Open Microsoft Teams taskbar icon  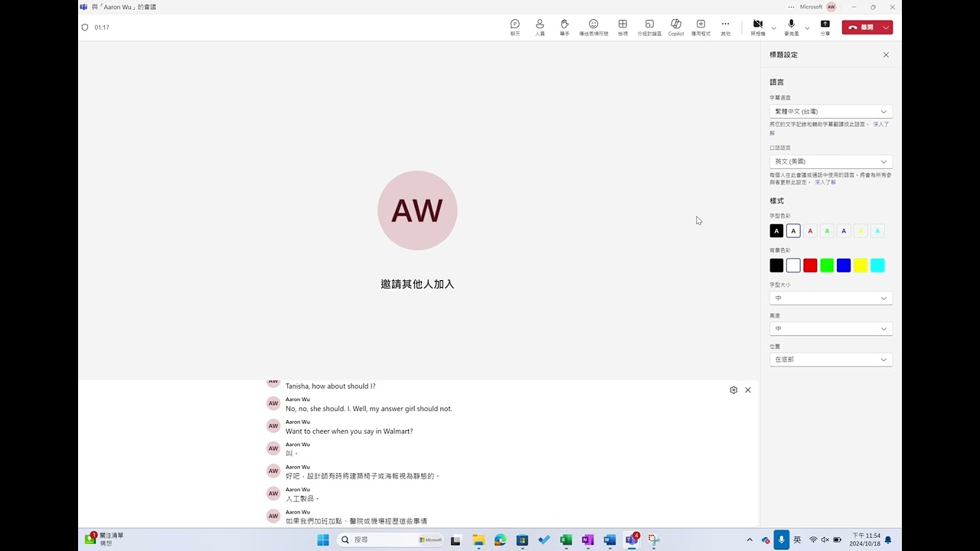[x=632, y=540]
